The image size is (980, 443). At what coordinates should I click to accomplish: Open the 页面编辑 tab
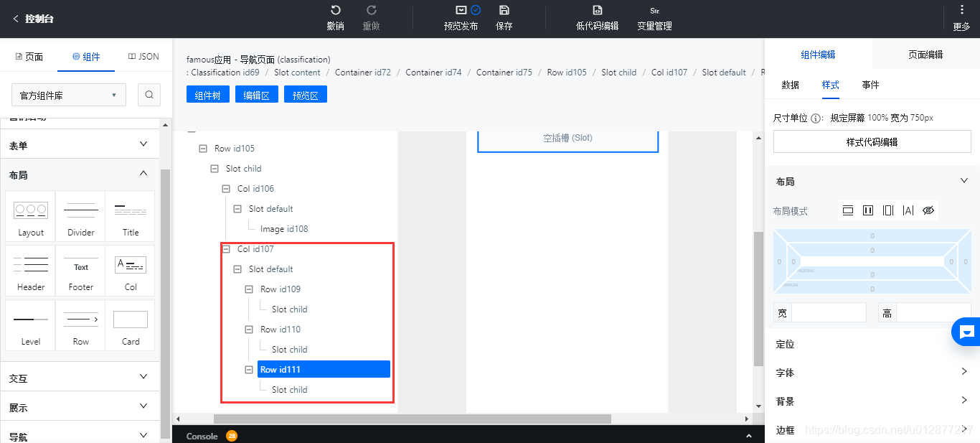pos(926,55)
